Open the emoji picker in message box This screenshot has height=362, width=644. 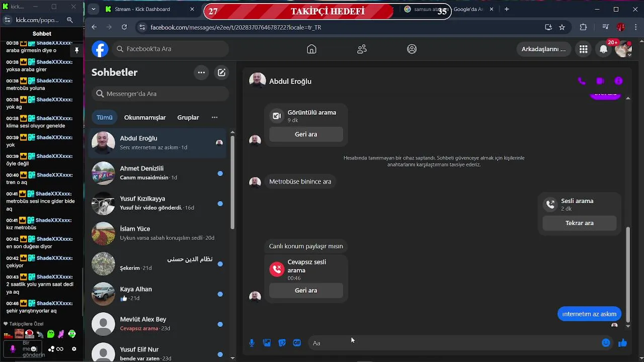pyautogui.click(x=606, y=343)
